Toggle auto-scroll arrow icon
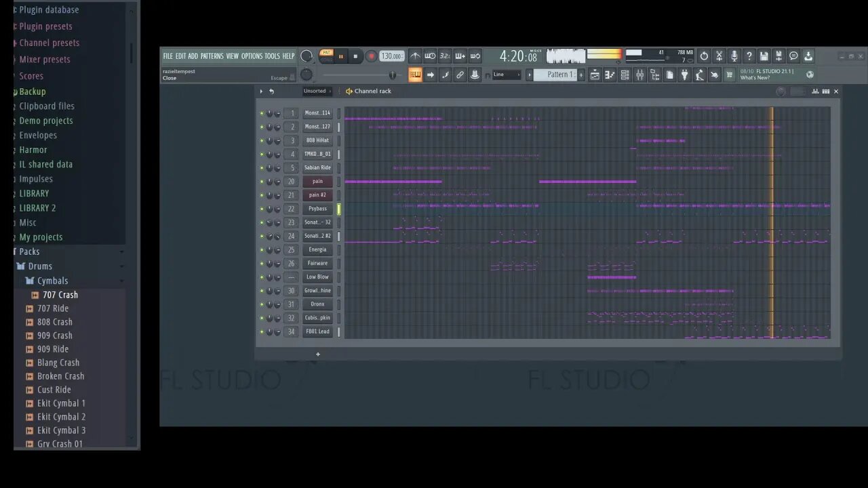The width and height of the screenshot is (868, 488). pyautogui.click(x=430, y=75)
